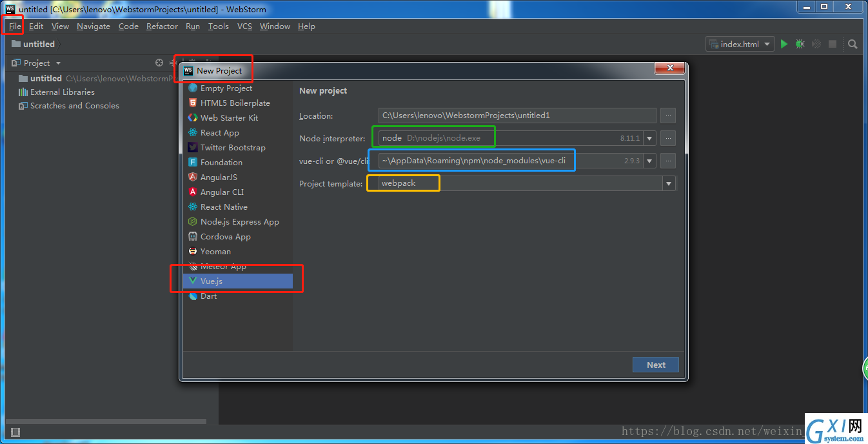Select Node.js Express App project type

point(238,222)
